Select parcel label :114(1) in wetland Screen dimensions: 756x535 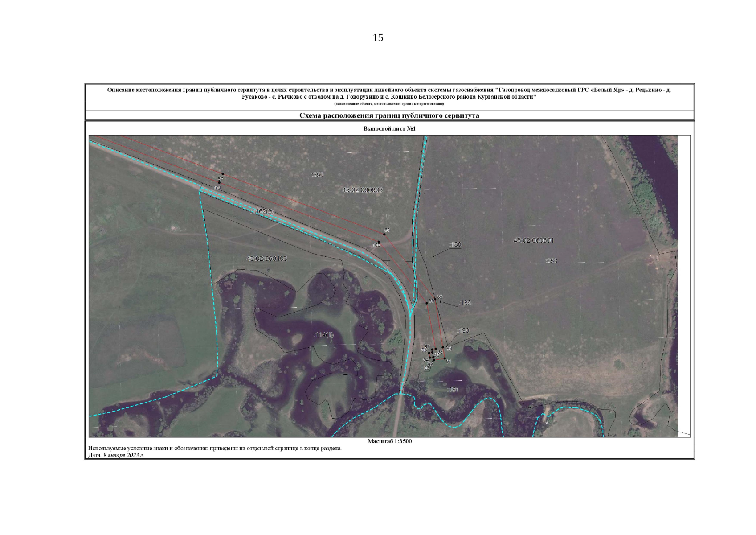click(323, 334)
